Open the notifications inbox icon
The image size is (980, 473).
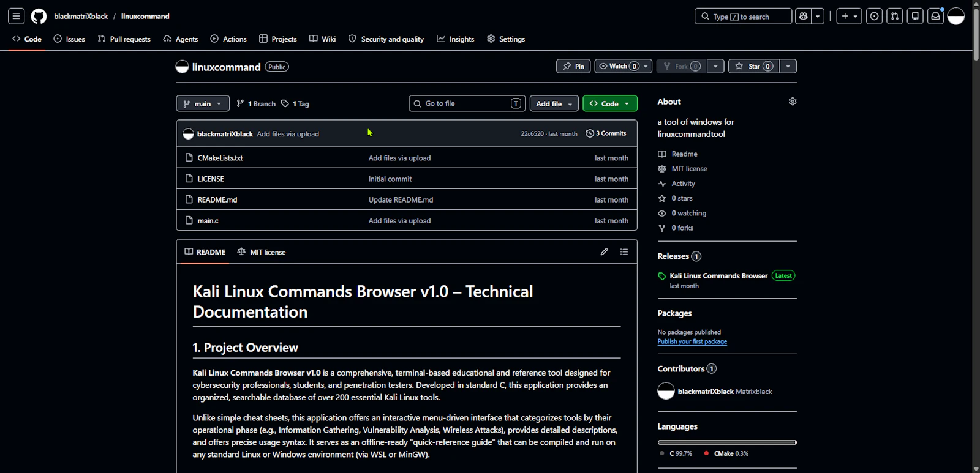(935, 17)
